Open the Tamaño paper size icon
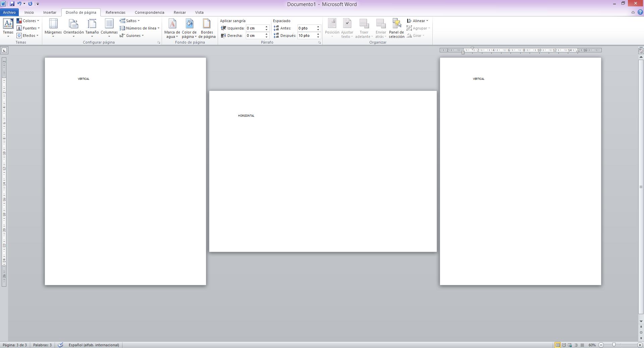 (x=92, y=24)
